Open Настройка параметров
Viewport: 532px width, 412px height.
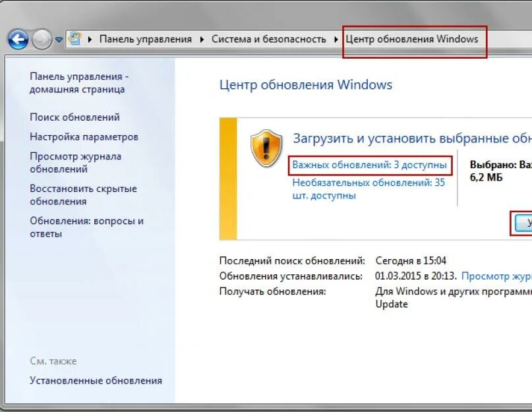tap(84, 136)
